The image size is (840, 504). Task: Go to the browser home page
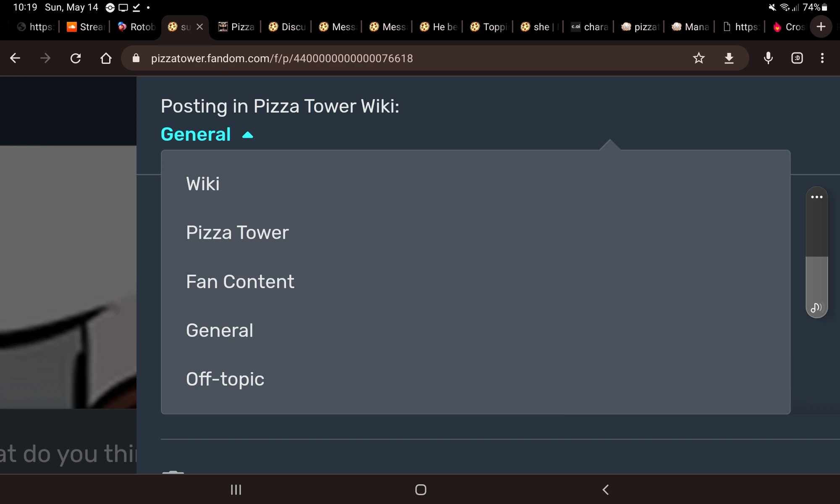coord(106,58)
